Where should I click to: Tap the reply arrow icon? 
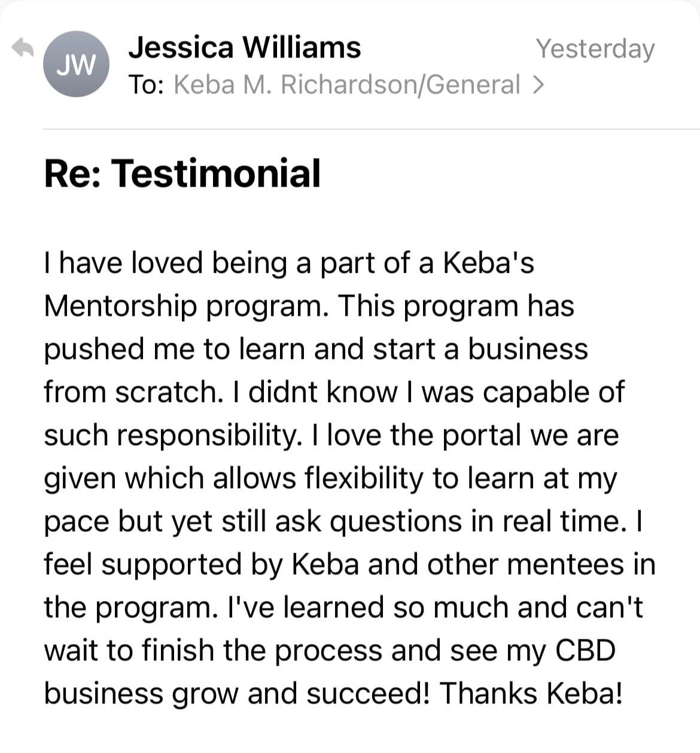(x=23, y=48)
